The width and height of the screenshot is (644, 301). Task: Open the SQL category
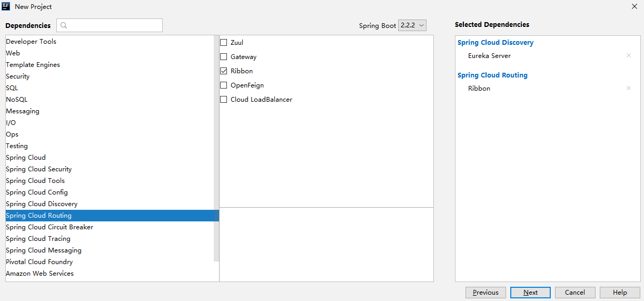[110, 88]
